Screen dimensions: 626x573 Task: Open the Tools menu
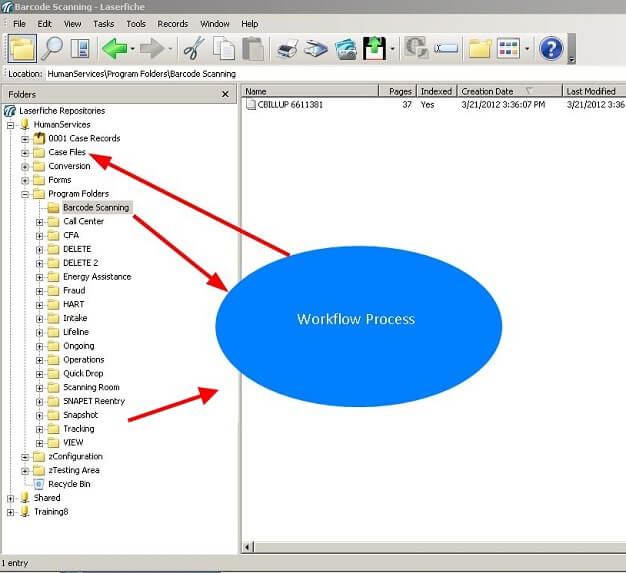coord(136,24)
